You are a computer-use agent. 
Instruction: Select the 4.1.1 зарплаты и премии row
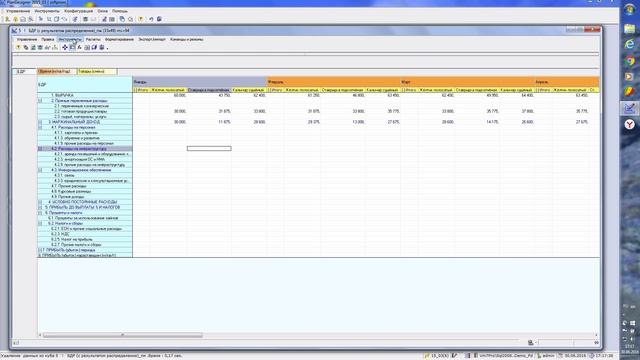(x=85, y=133)
